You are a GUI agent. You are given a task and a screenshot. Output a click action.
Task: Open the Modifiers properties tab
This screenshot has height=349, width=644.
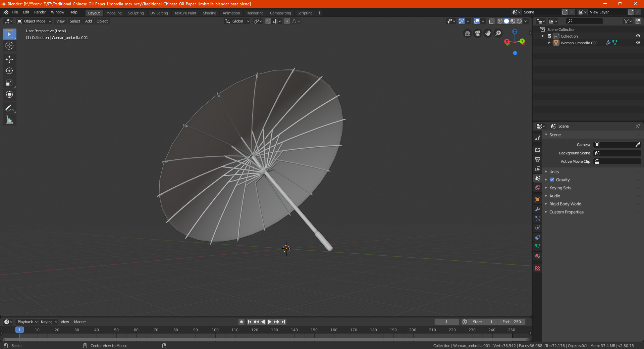[x=538, y=209]
